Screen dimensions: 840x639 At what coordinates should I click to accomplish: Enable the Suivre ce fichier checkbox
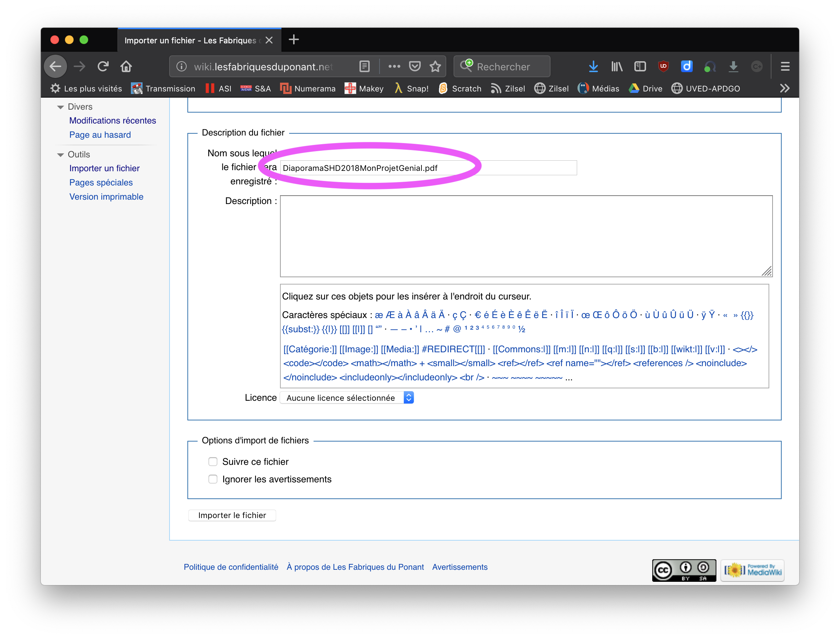213,461
